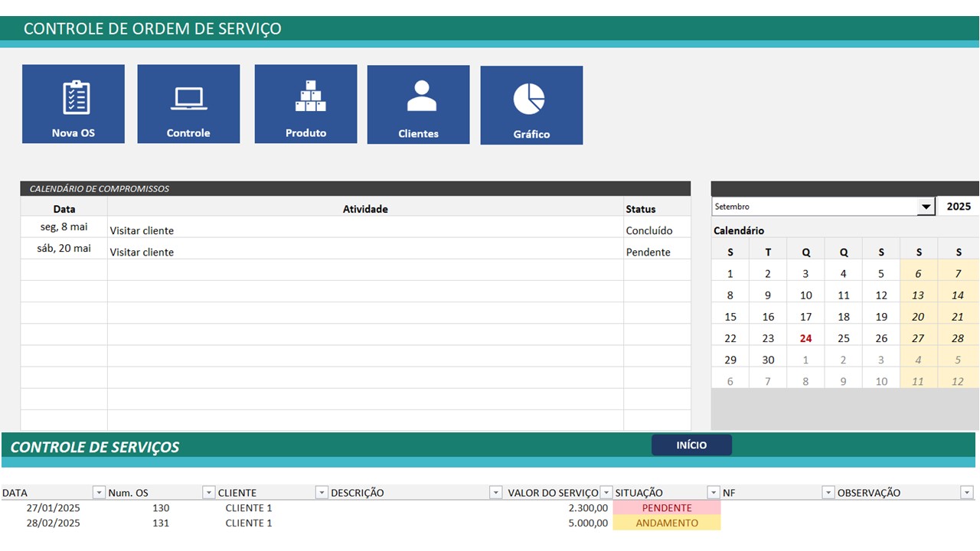The width and height of the screenshot is (980, 551).
Task: Click the INÍCIO button
Action: [x=691, y=445]
